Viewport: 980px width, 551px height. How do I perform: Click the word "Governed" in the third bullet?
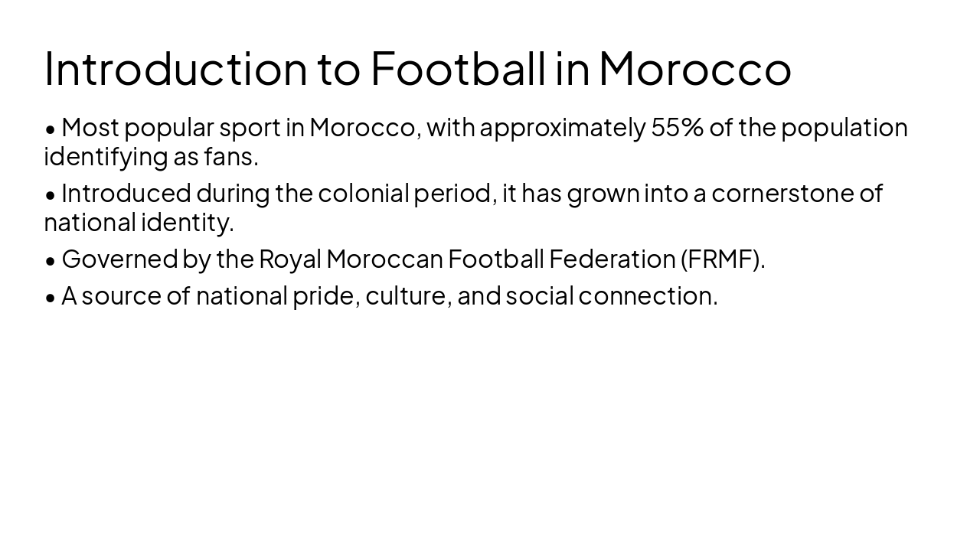119,259
